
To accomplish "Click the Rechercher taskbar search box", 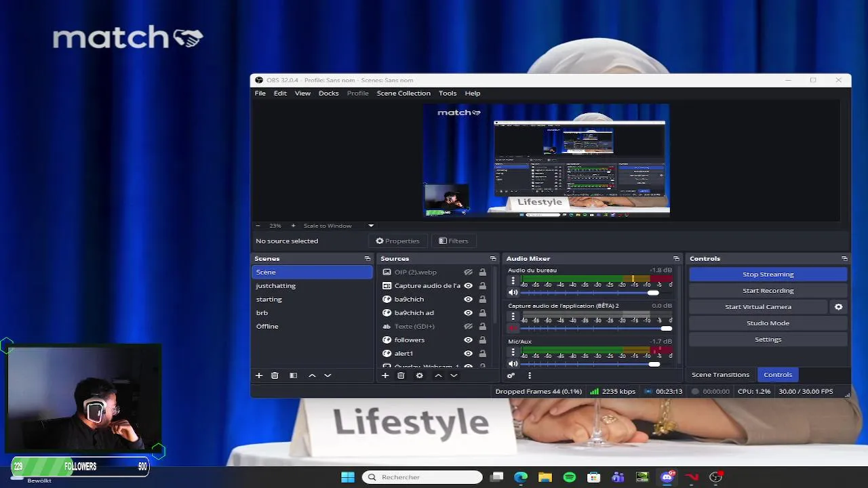I will pos(422,477).
